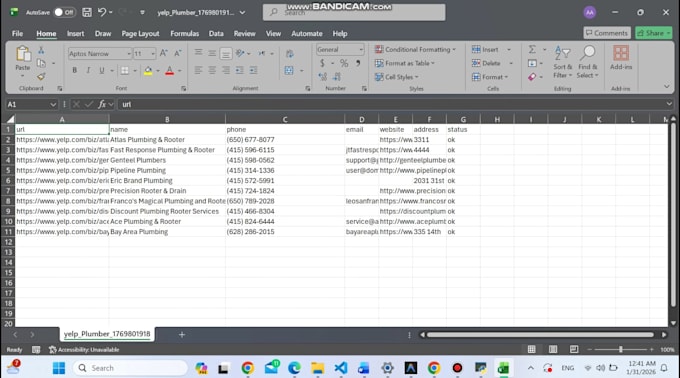Click the Share button
The image size is (680, 378).
tap(654, 33)
